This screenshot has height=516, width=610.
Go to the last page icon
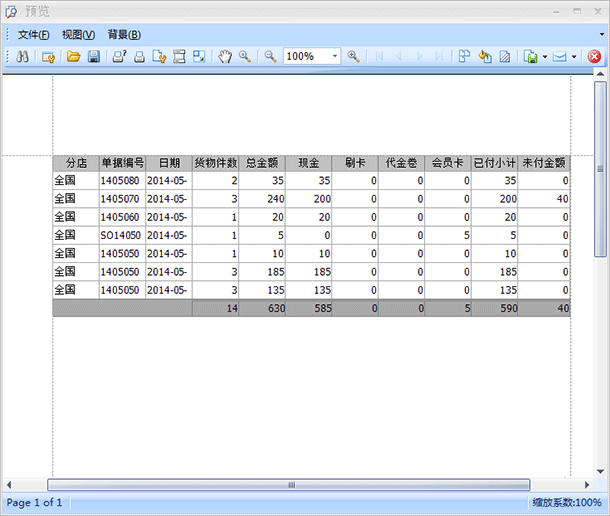point(439,57)
